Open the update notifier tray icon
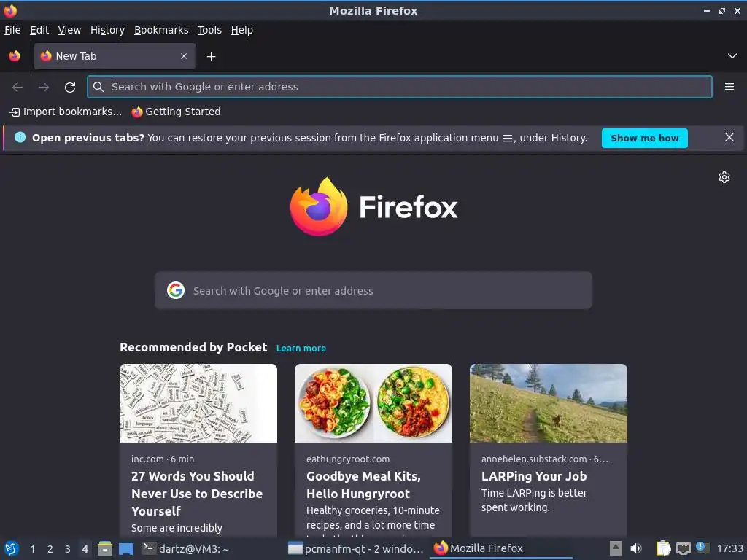The height and width of the screenshot is (560, 747). [703, 548]
